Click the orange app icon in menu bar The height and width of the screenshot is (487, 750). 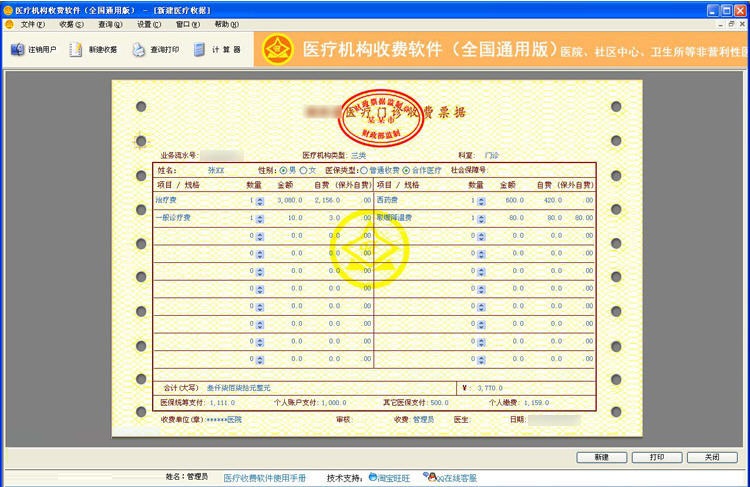point(9,24)
